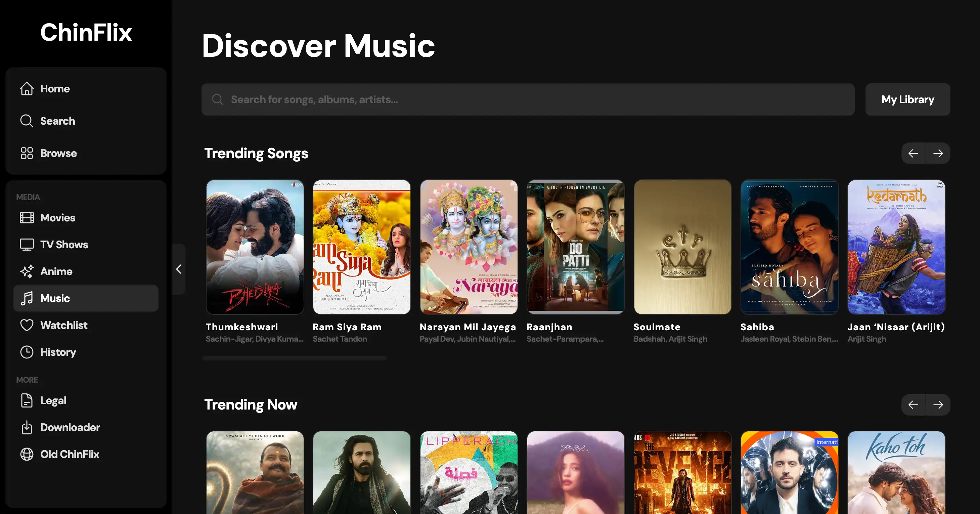
Task: Click the Music note icon
Action: coord(27,298)
